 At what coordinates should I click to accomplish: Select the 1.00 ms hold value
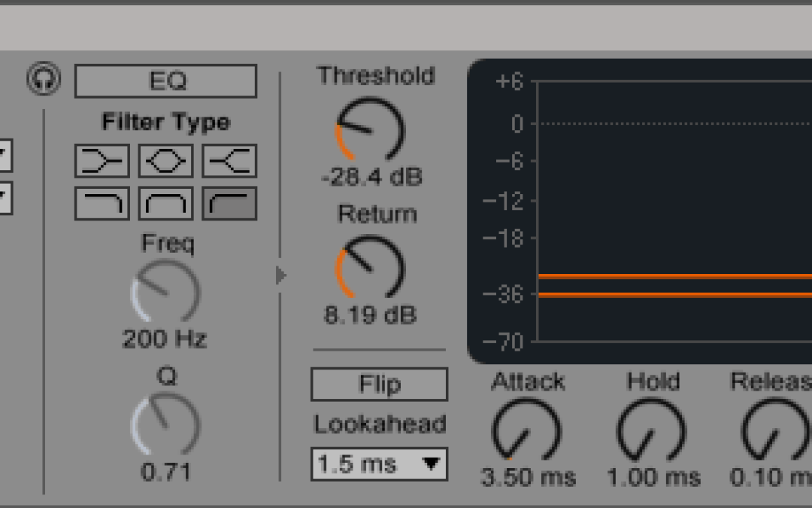point(653,477)
